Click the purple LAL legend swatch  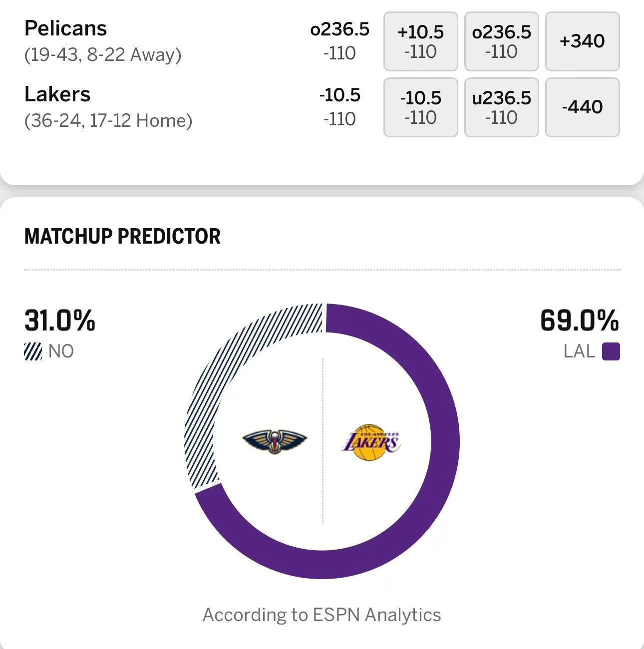pos(611,351)
